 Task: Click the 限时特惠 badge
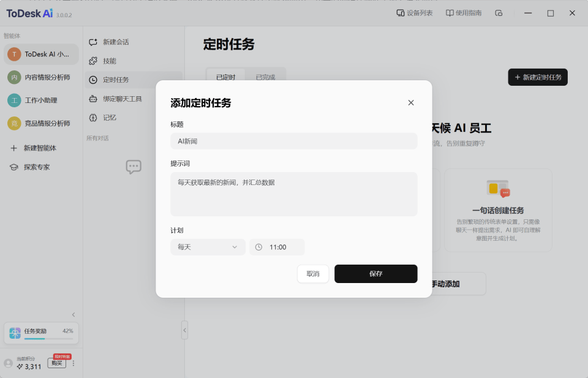(62, 357)
